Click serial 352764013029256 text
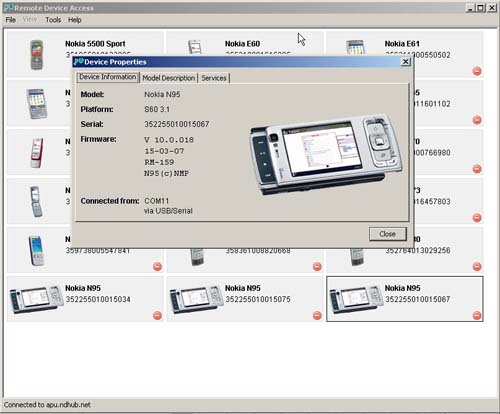Viewport: 500px width, 414px height. click(418, 250)
